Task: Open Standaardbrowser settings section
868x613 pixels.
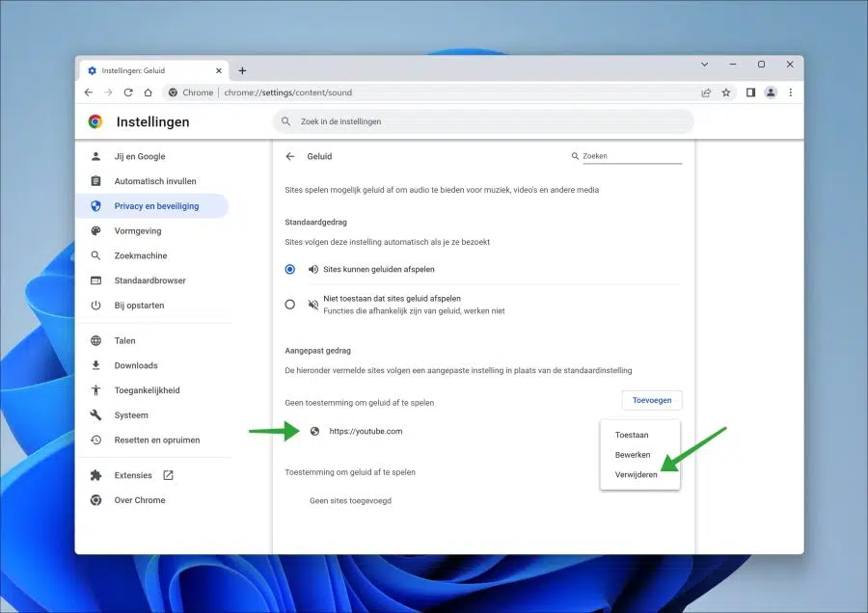Action: tap(152, 280)
